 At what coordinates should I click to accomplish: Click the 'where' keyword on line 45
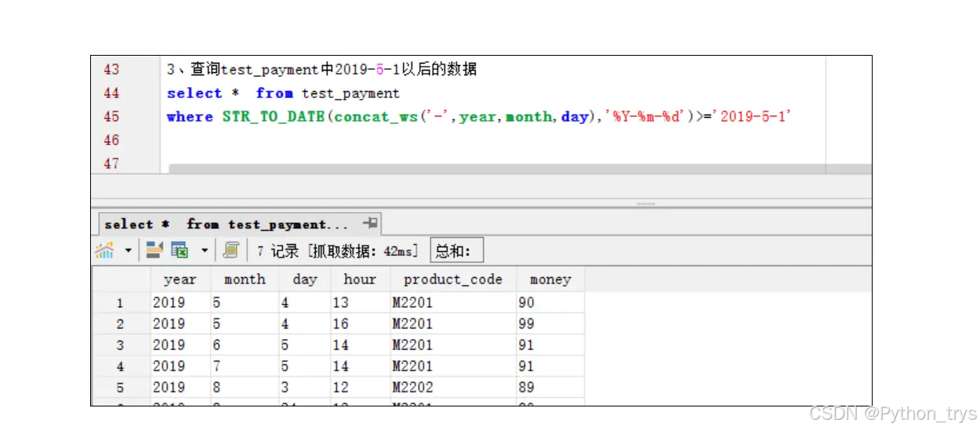coord(190,117)
